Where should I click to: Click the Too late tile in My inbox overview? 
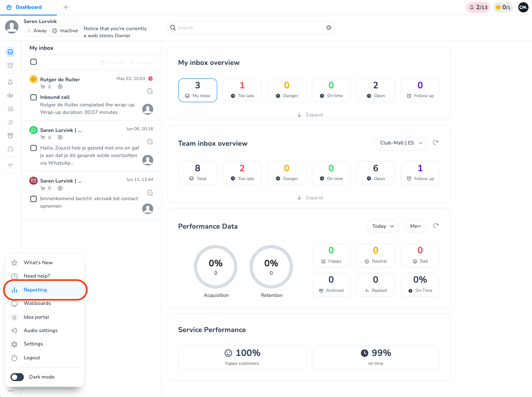tap(242, 90)
